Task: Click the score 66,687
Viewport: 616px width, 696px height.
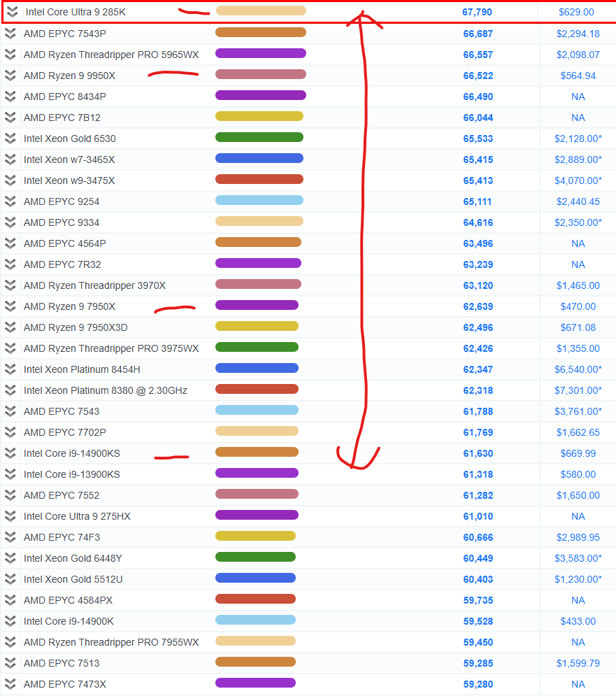Action: tap(478, 34)
